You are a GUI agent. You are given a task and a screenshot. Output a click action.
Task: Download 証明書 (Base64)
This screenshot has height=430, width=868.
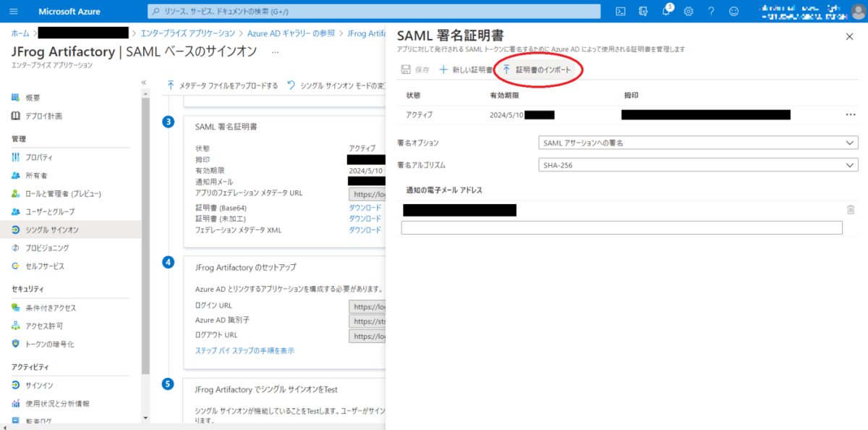pyautogui.click(x=365, y=207)
